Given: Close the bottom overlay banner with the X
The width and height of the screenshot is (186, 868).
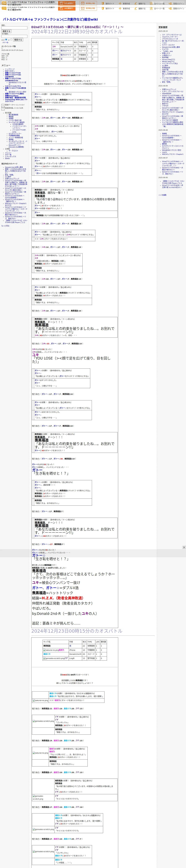Looking at the screenshot, I should pos(184,548).
